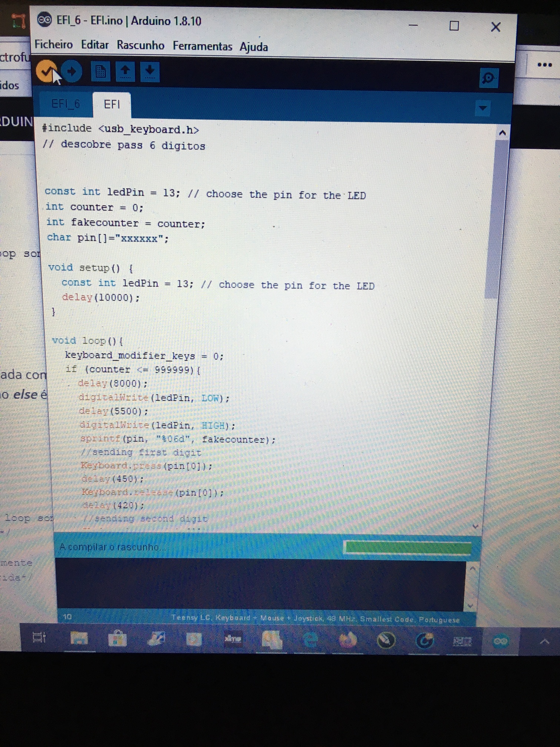Click the Arduino logo in title bar
The height and width of the screenshot is (747, 560).
point(45,20)
